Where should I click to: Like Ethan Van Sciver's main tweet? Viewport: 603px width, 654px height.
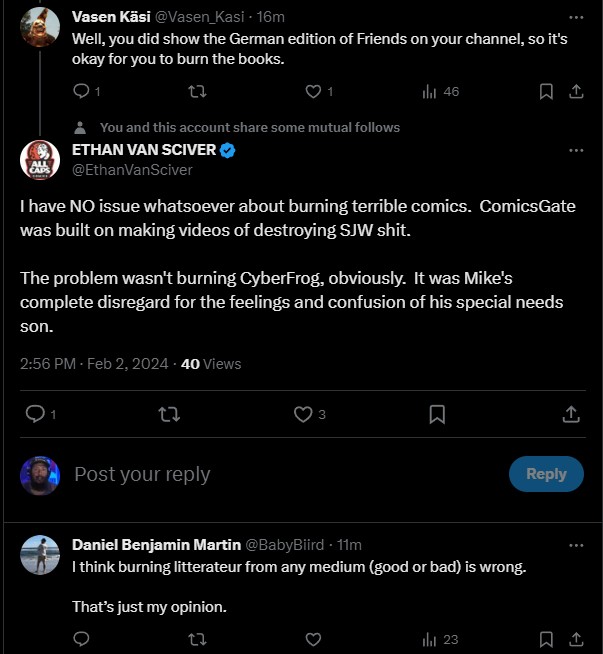point(303,414)
